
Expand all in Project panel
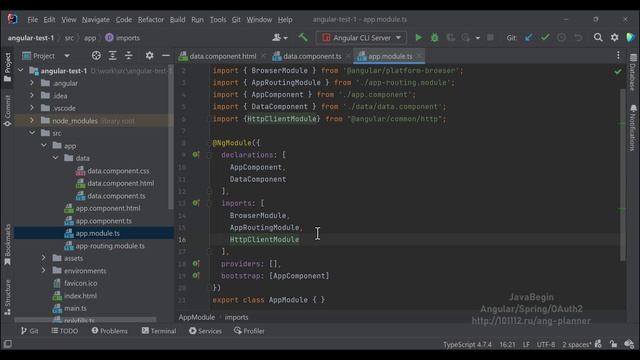click(x=112, y=56)
